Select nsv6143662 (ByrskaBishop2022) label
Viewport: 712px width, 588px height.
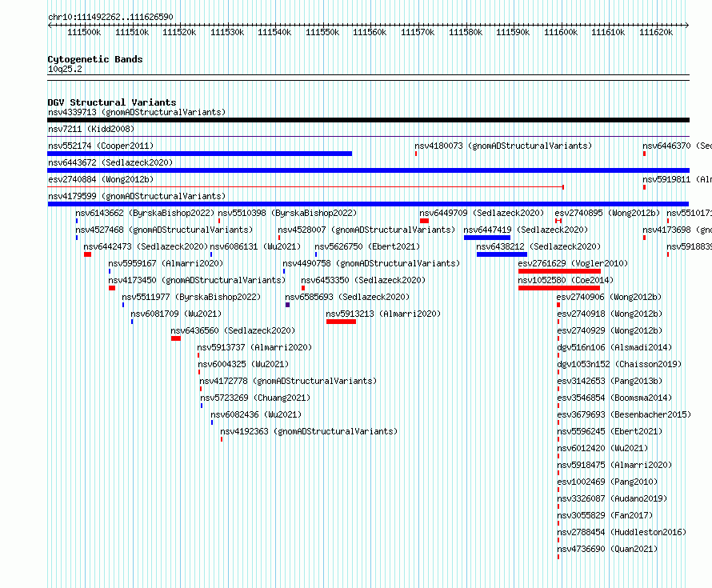(x=145, y=213)
